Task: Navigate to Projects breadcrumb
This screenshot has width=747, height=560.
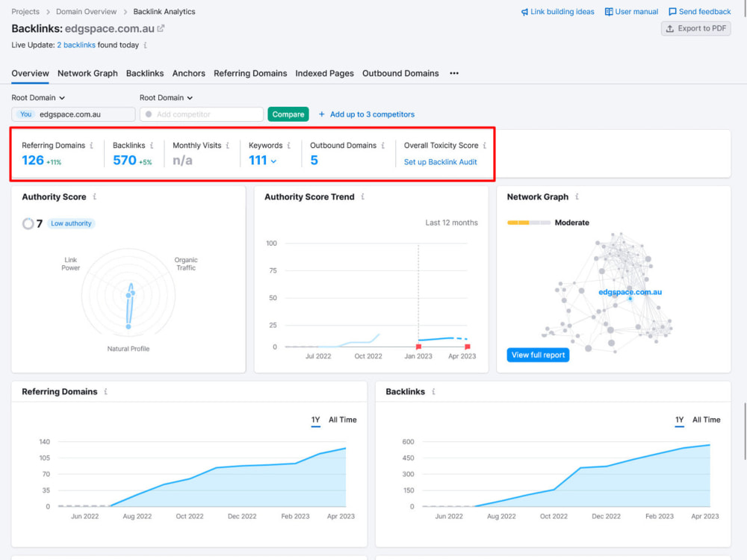Action: coord(25,11)
